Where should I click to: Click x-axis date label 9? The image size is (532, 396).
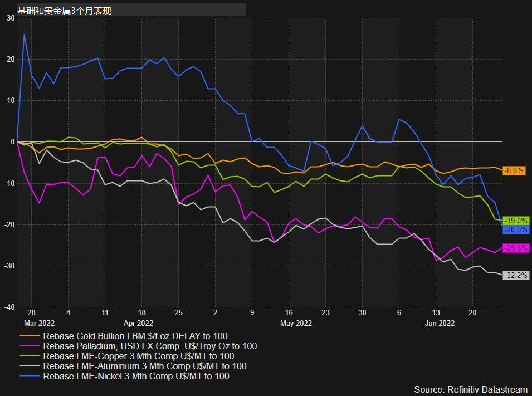252,312
